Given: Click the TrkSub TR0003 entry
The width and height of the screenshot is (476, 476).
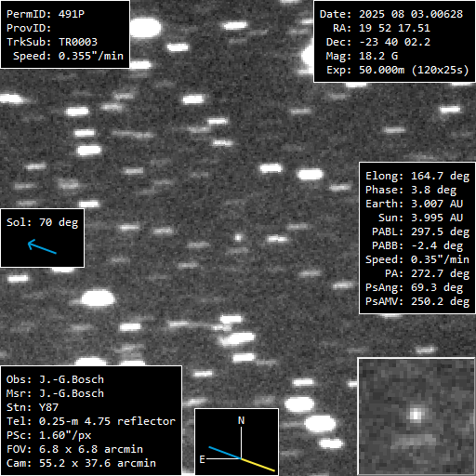Looking at the screenshot, I should pyautogui.click(x=52, y=42).
